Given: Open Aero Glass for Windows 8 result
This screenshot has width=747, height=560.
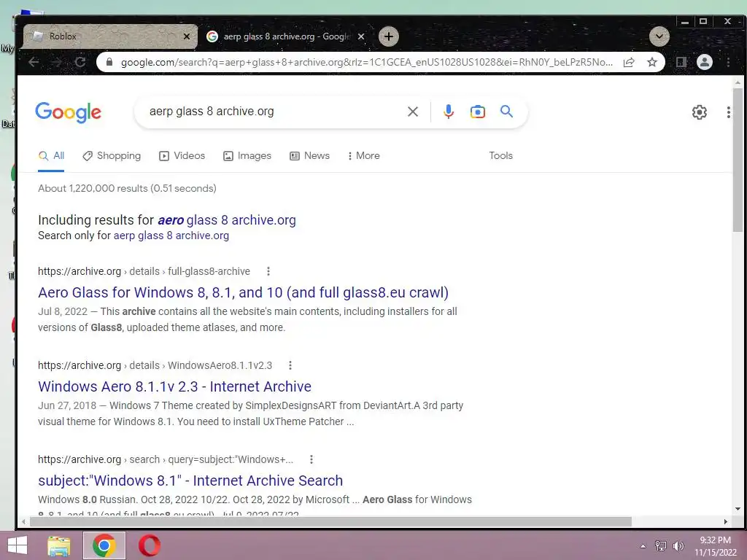Looking at the screenshot, I should click(243, 292).
